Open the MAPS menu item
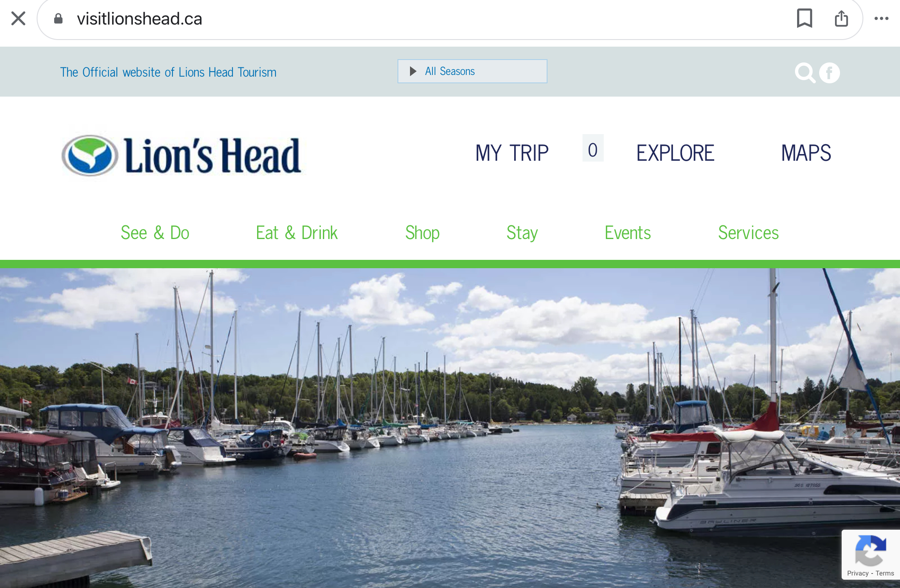Screen dimensions: 900x588 (x=806, y=153)
